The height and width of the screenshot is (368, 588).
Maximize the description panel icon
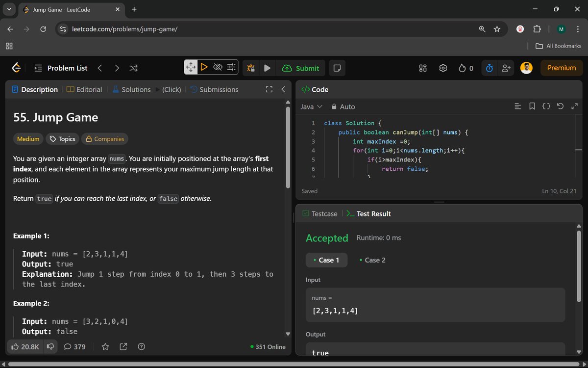point(269,89)
